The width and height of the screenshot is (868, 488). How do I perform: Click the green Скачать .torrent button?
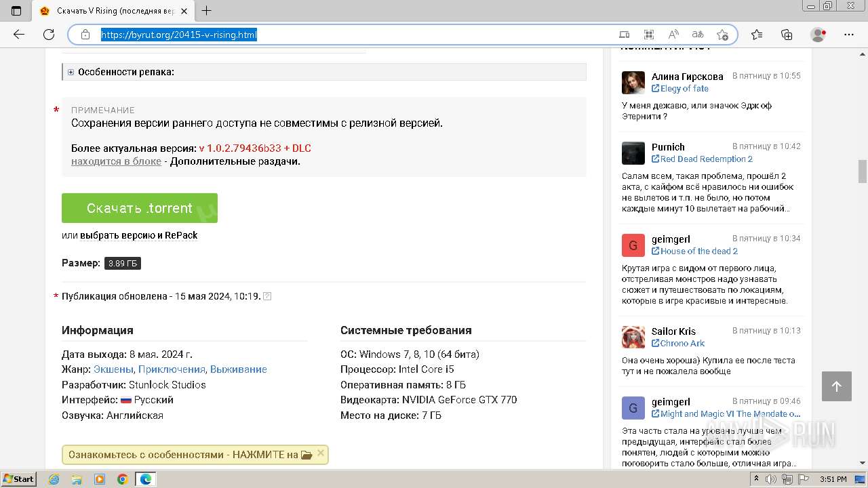click(x=140, y=208)
